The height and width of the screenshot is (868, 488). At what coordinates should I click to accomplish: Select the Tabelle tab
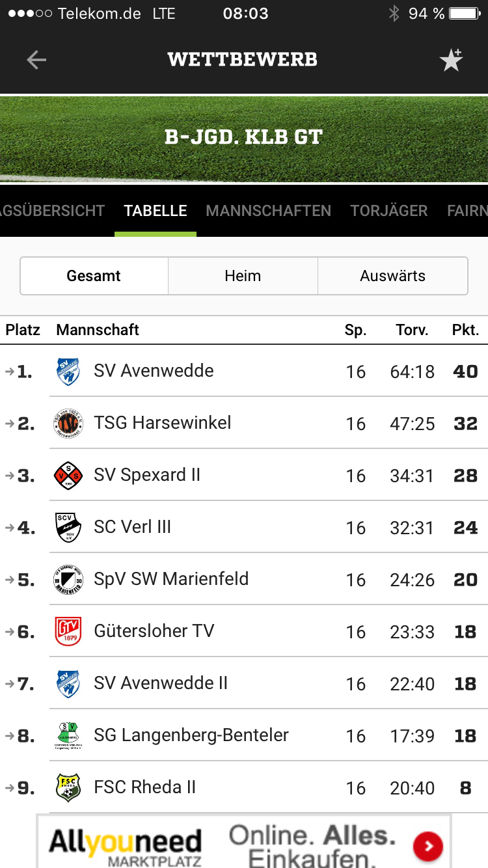156,211
